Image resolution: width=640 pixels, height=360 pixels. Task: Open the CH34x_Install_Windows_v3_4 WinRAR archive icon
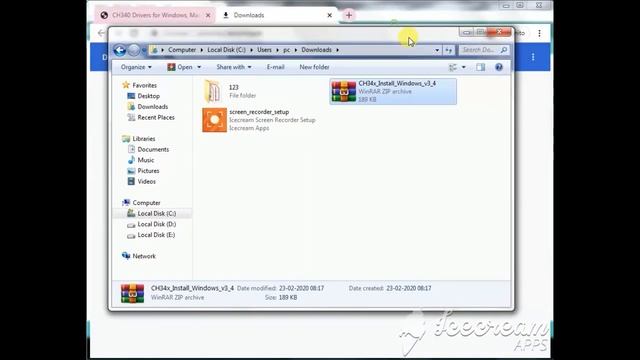click(x=344, y=91)
